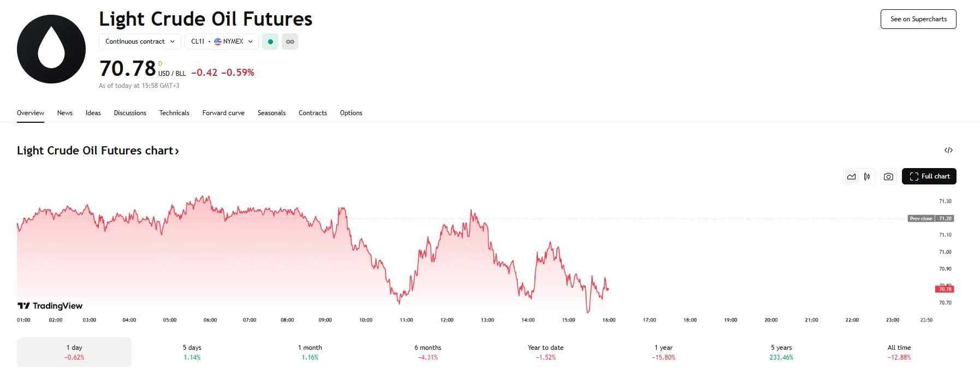Click the orange delayed data D badge

[x=160, y=64]
